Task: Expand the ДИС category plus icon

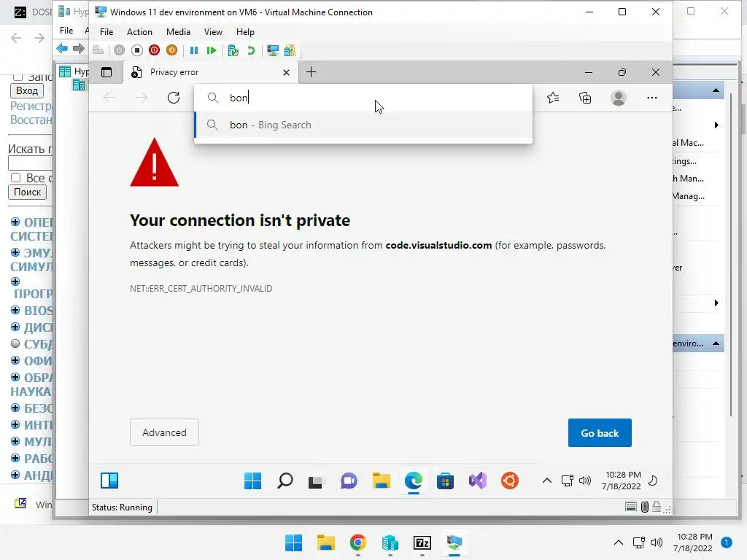Action: coord(15,327)
